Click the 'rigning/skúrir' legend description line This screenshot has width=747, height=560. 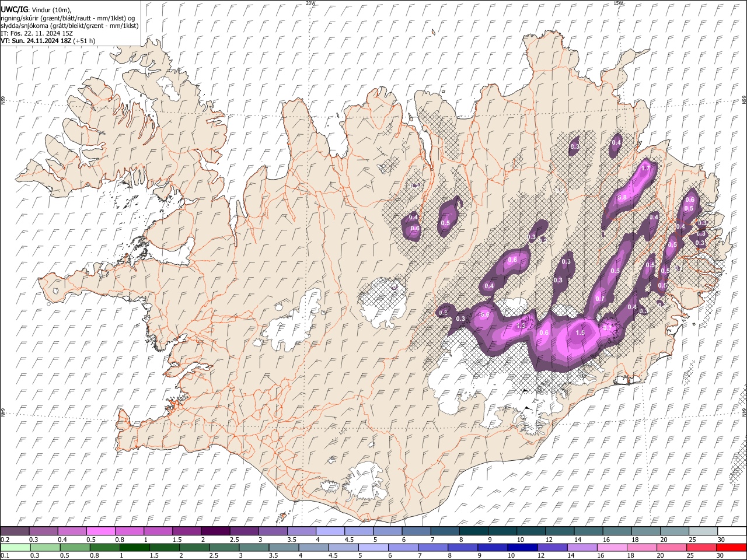tap(68, 18)
